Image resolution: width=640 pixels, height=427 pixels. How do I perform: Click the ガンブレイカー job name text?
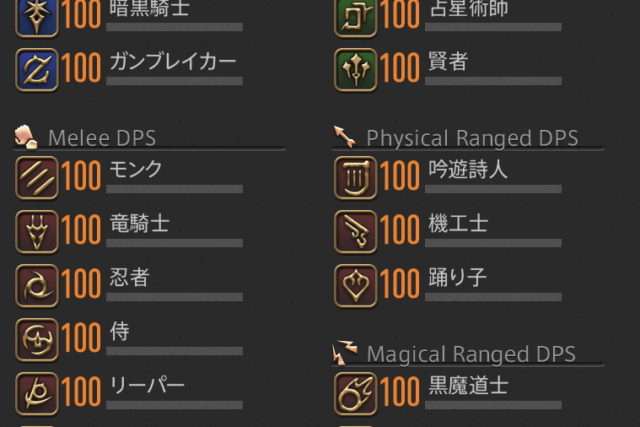pos(173,62)
